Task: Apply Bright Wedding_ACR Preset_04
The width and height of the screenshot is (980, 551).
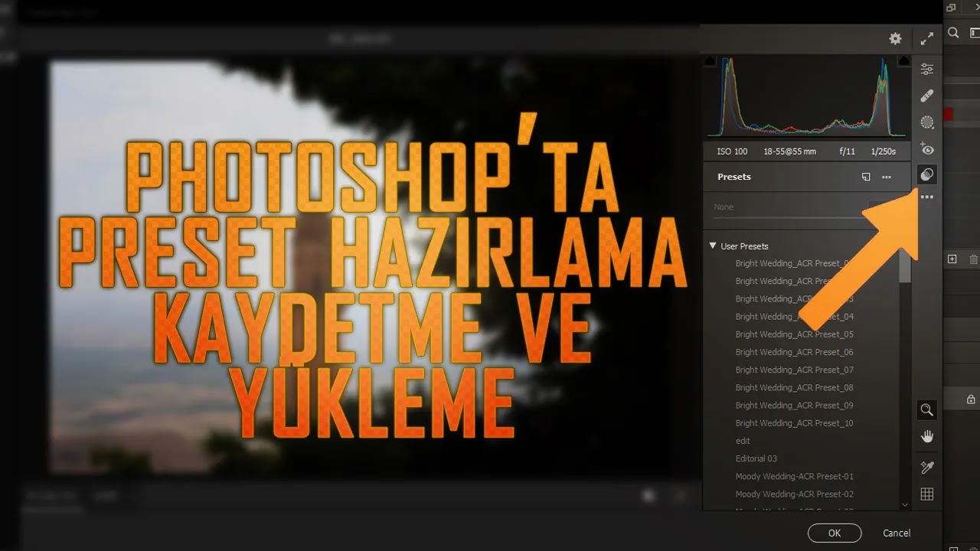Action: 795,317
